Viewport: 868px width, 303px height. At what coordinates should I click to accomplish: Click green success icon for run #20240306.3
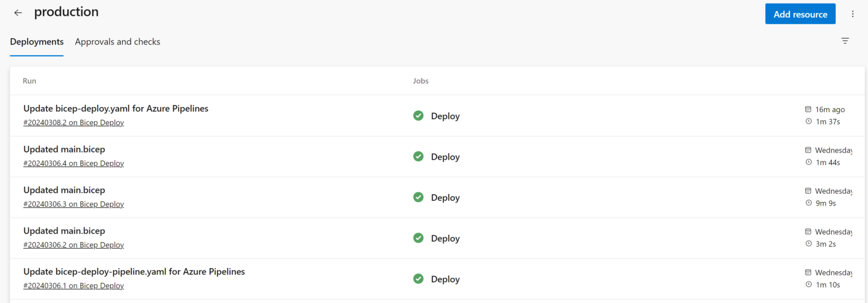tap(418, 197)
